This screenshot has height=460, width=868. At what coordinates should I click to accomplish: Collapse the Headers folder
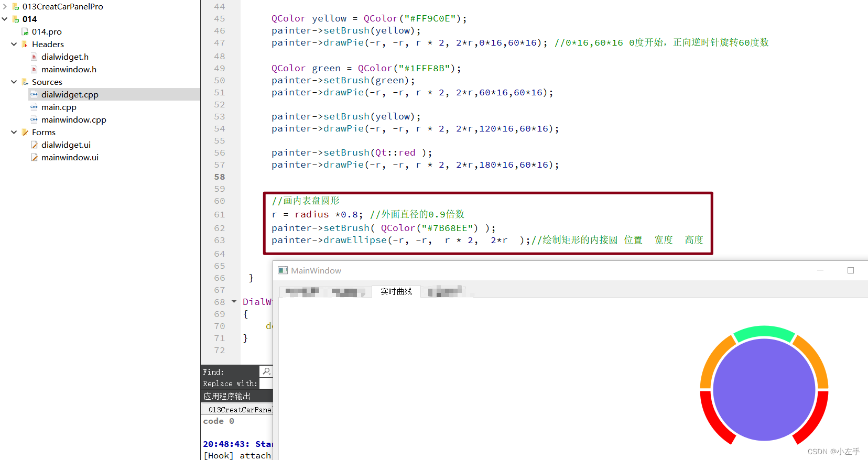click(x=14, y=44)
